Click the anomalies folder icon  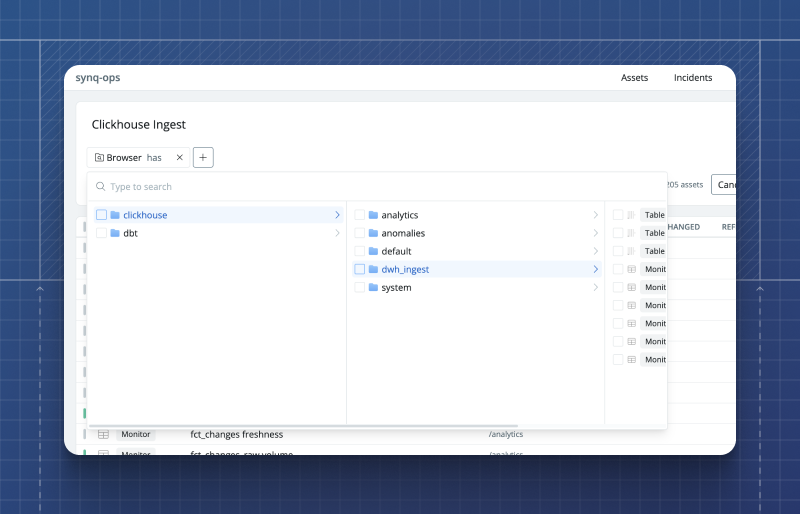coord(373,233)
